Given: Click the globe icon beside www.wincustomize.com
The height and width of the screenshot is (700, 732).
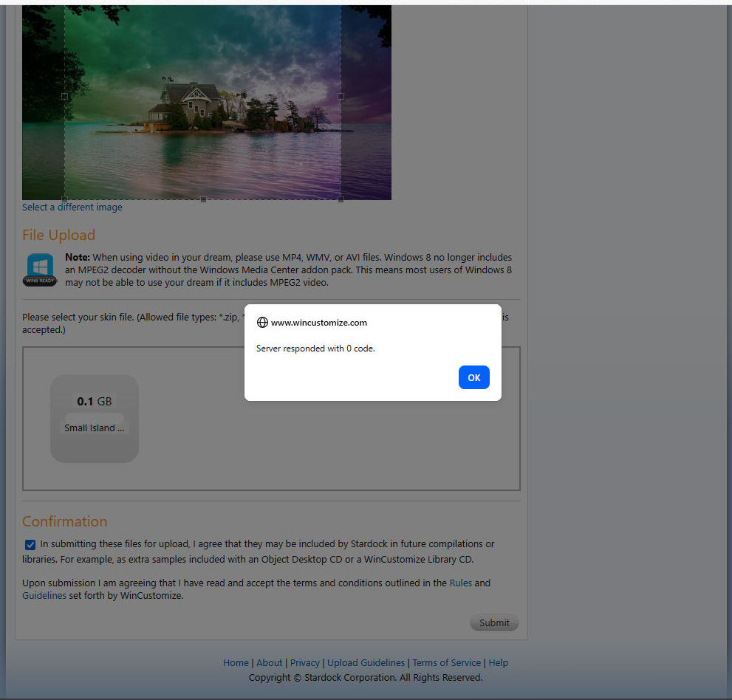Looking at the screenshot, I should click(262, 323).
